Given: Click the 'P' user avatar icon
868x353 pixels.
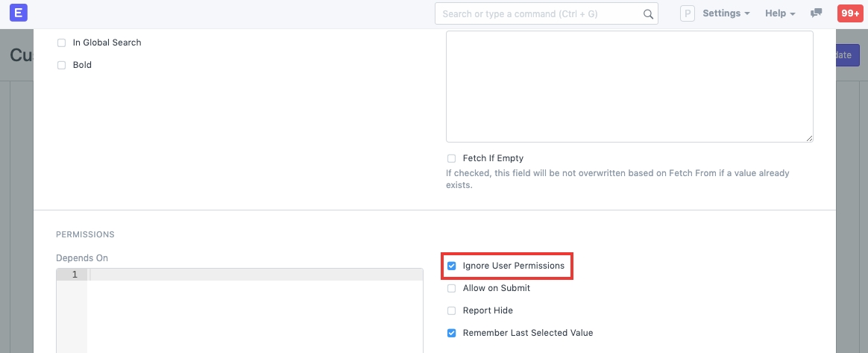Looking at the screenshot, I should [688, 14].
